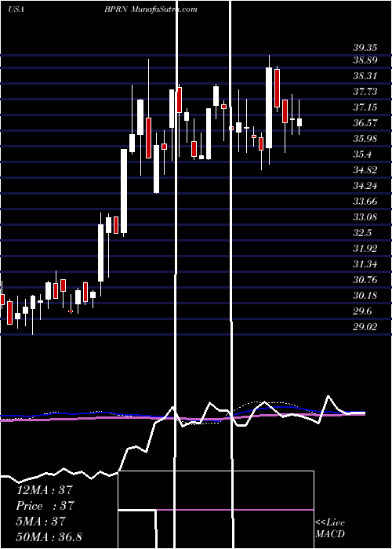Click the 37.73 price axis value
Viewport: 392px width, 549px height.
pyautogui.click(x=365, y=92)
